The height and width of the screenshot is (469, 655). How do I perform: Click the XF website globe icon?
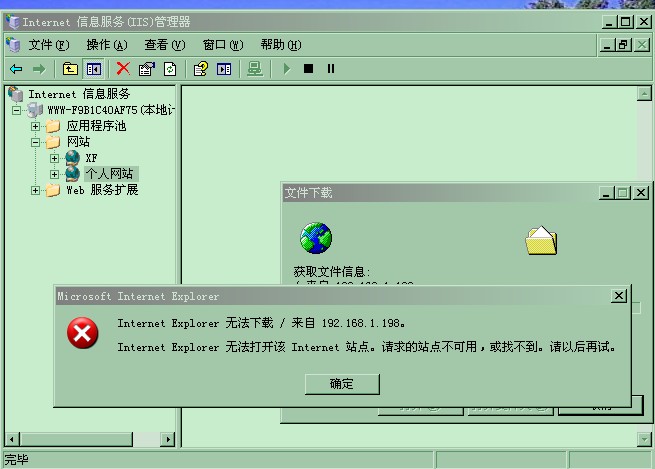click(72, 158)
